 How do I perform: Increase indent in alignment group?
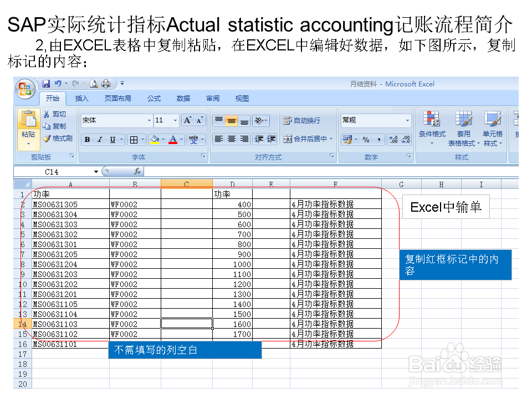272,139
